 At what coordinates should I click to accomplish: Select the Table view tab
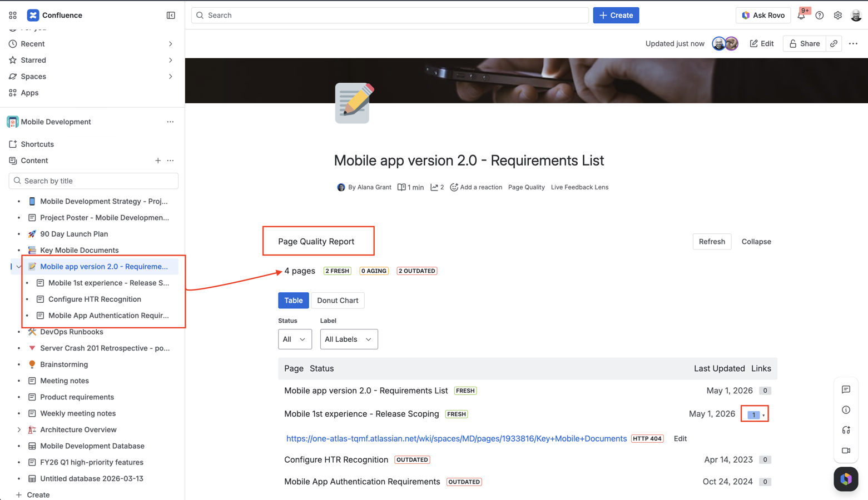pyautogui.click(x=294, y=301)
